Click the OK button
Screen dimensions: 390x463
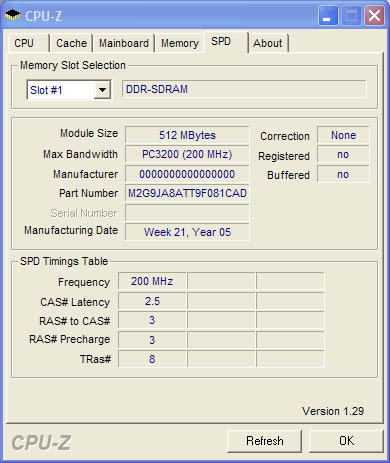click(x=346, y=441)
